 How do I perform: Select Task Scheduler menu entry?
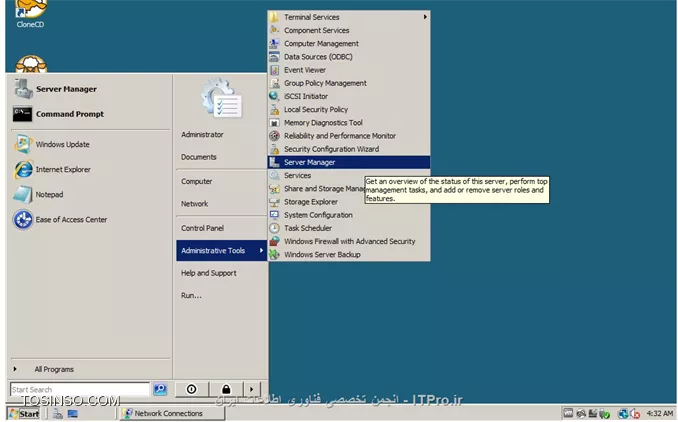349,228
